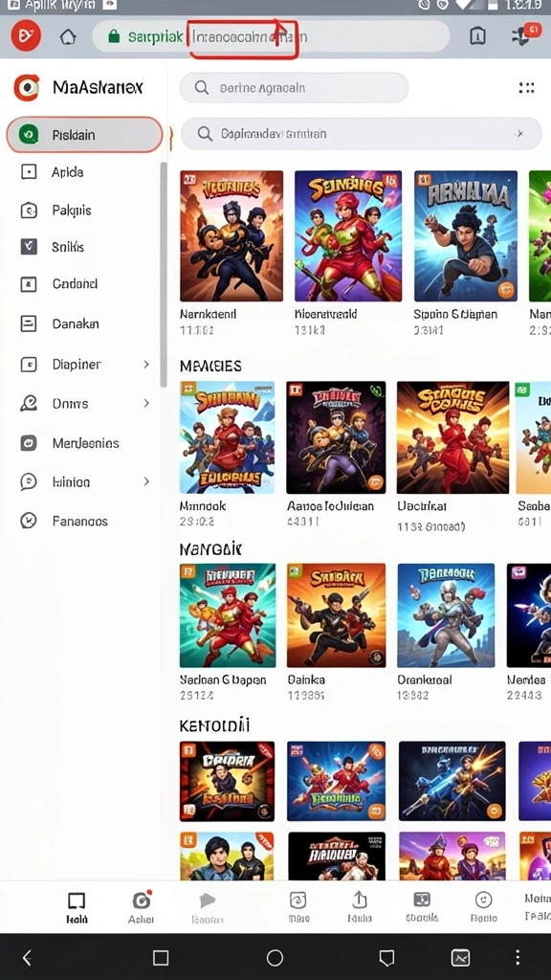Screen dimensions: 551x980
Task: Expand the Diapiner chevron arrow
Action: point(146,364)
